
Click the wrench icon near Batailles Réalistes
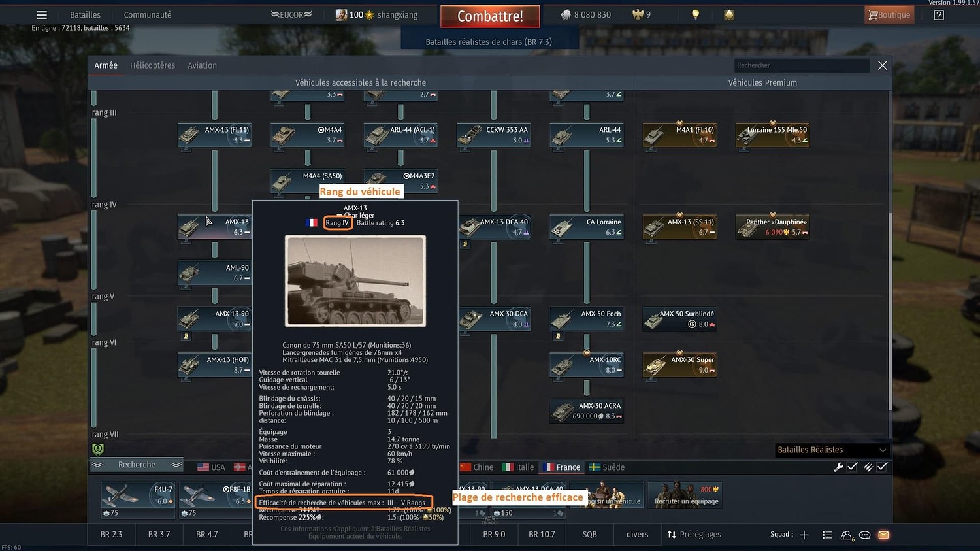840,467
